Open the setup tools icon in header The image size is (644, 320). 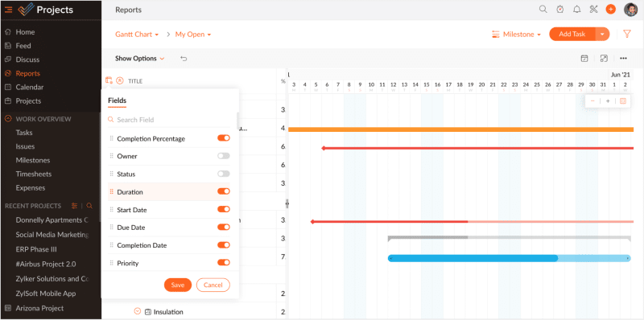coord(593,10)
